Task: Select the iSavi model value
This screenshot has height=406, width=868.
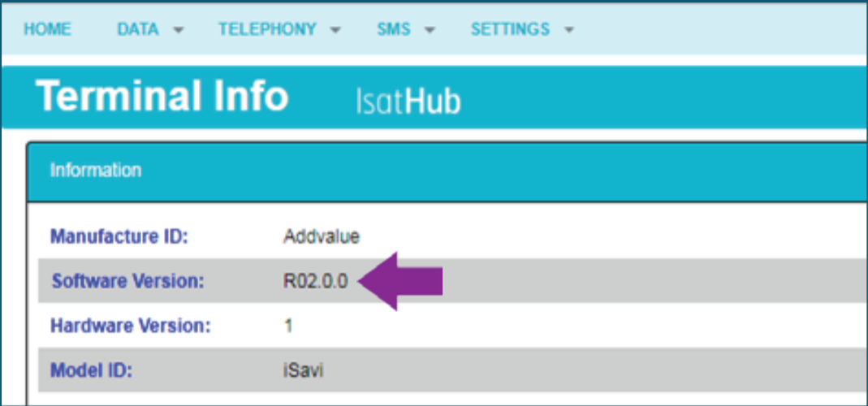Action: tap(303, 370)
